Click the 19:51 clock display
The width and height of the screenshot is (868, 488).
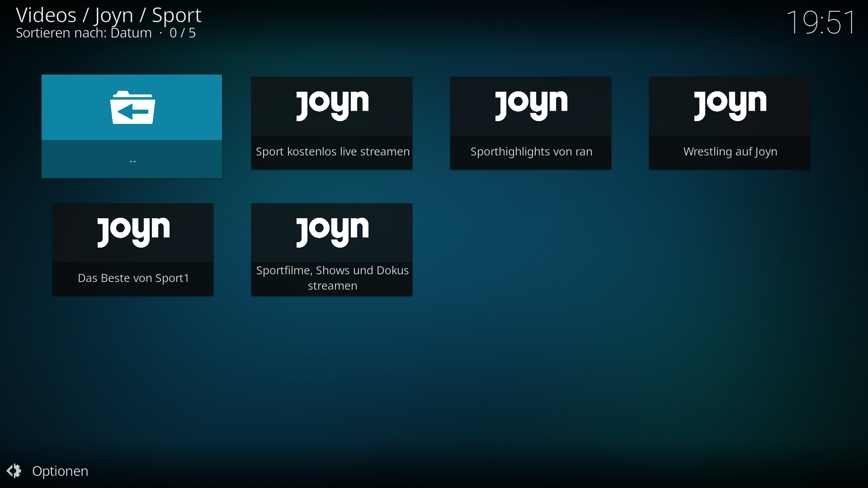point(821,22)
